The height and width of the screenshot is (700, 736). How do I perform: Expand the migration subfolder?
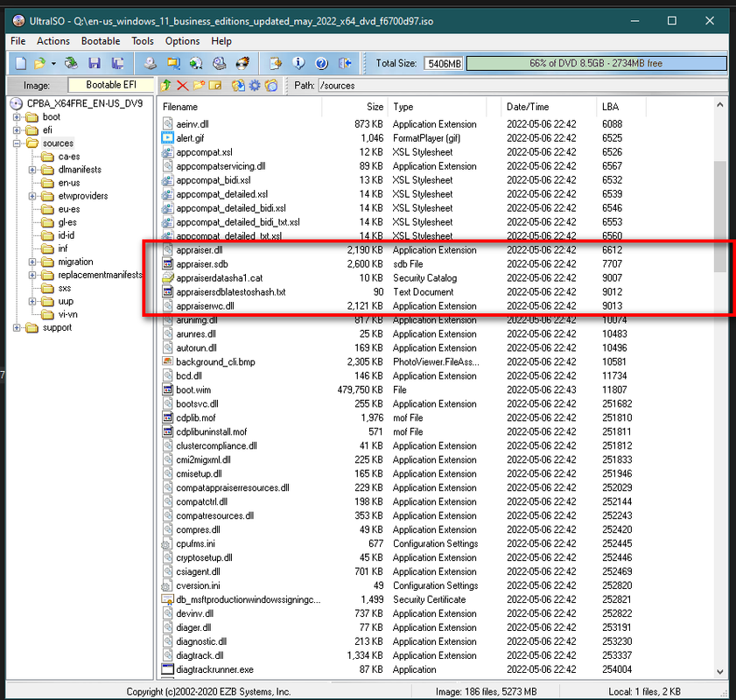(x=32, y=262)
